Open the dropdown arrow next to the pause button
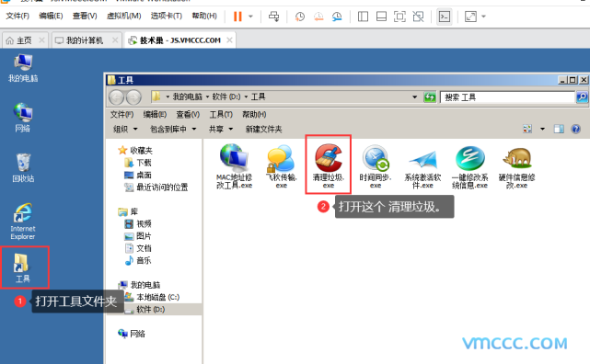590x364 pixels. pyautogui.click(x=250, y=17)
